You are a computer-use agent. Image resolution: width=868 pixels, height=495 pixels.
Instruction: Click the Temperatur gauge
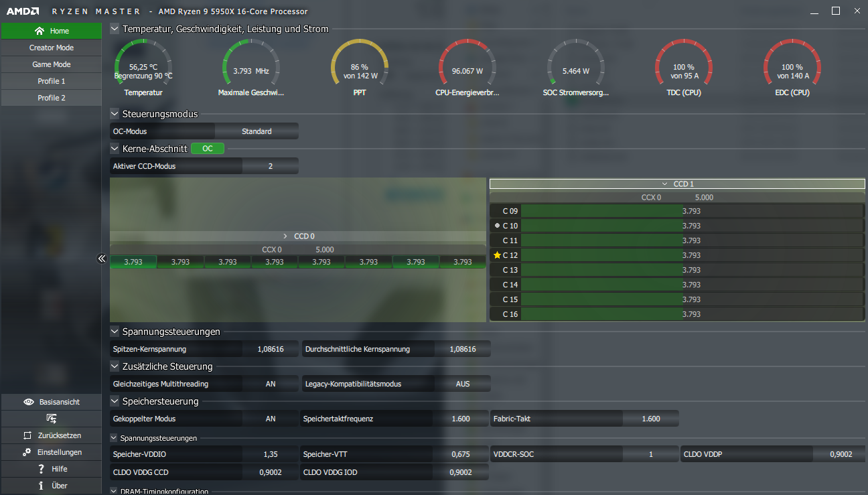point(143,67)
